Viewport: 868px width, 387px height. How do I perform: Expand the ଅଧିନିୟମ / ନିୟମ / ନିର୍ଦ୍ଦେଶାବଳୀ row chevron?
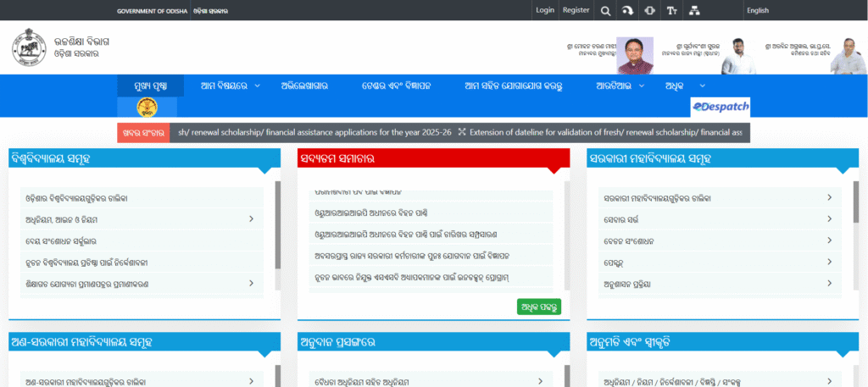829,381
